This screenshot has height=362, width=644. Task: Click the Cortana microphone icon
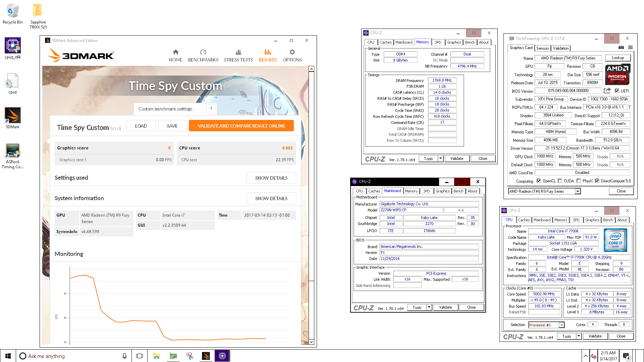(124, 356)
